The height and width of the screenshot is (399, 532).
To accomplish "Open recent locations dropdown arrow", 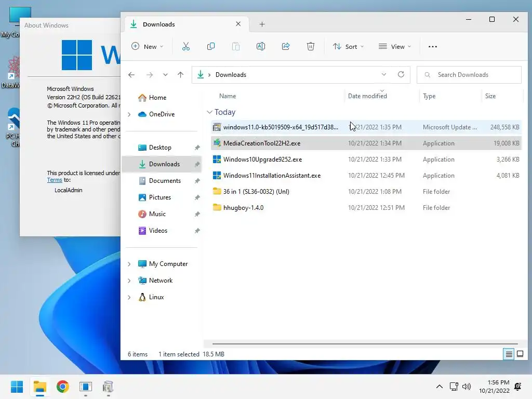I will (165, 75).
